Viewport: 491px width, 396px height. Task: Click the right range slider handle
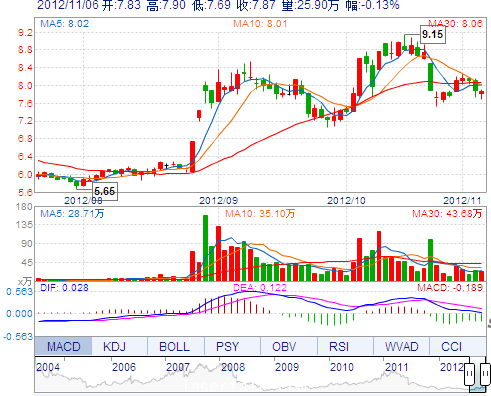[486, 374]
